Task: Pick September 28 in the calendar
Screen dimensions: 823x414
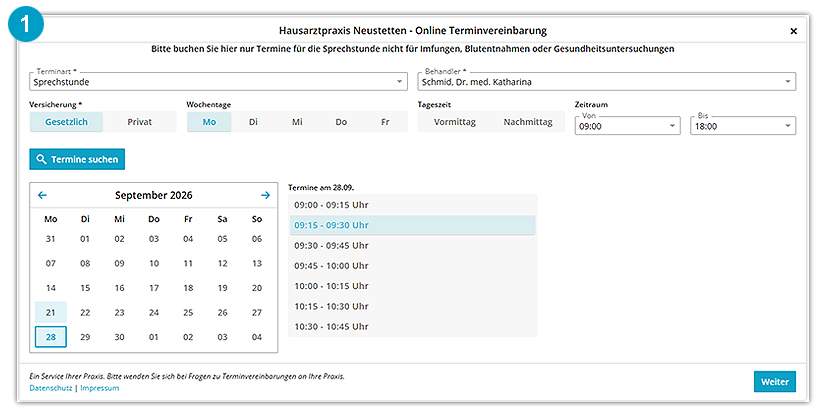Action: [51, 337]
